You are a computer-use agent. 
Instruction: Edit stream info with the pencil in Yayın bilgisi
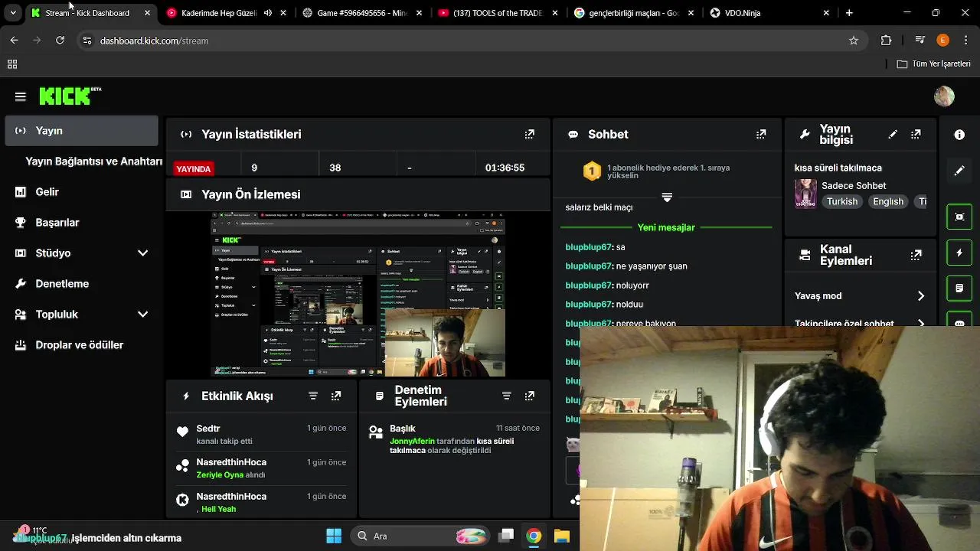893,134
